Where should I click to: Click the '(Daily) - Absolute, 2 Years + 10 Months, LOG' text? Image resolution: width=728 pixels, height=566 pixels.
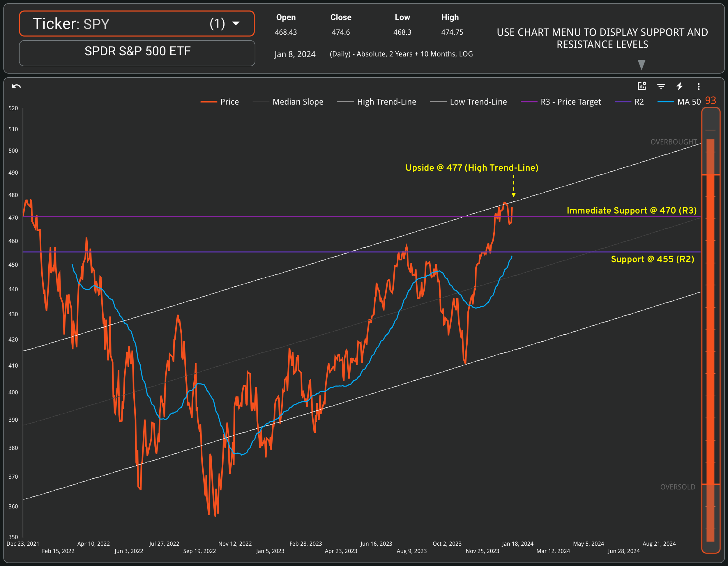[401, 54]
